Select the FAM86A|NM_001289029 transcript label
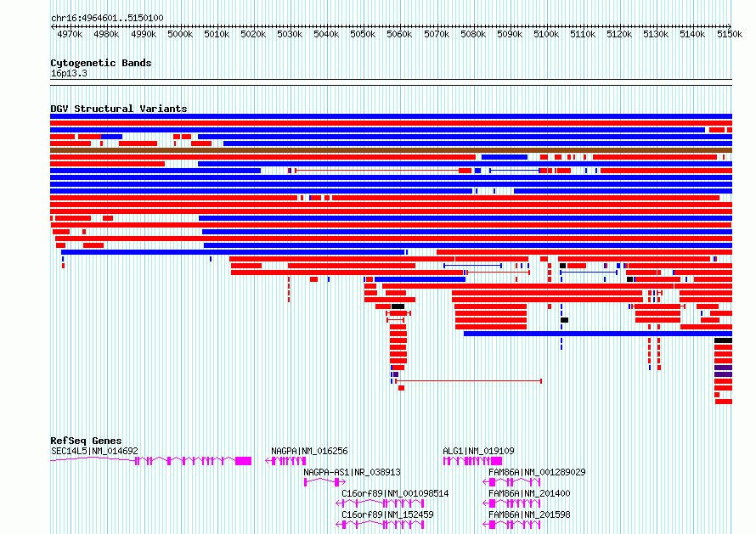Viewport: 756px width, 534px height. (x=537, y=472)
